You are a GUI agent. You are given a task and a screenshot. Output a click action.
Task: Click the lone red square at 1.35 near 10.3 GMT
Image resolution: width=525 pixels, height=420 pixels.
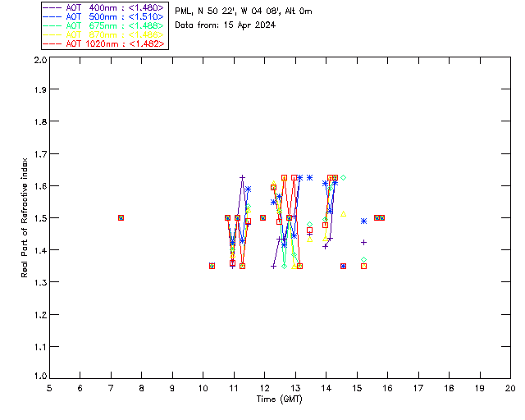tap(212, 266)
